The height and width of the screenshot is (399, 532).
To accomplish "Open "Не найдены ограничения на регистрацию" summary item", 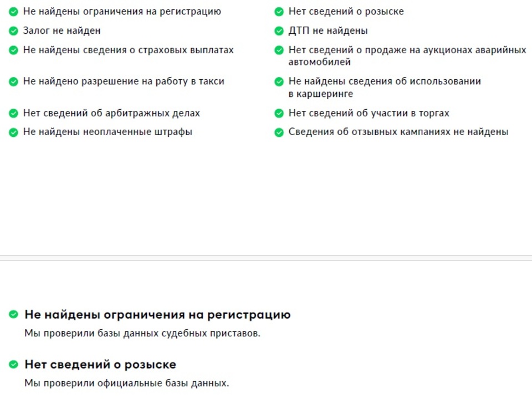I will pos(122,12).
